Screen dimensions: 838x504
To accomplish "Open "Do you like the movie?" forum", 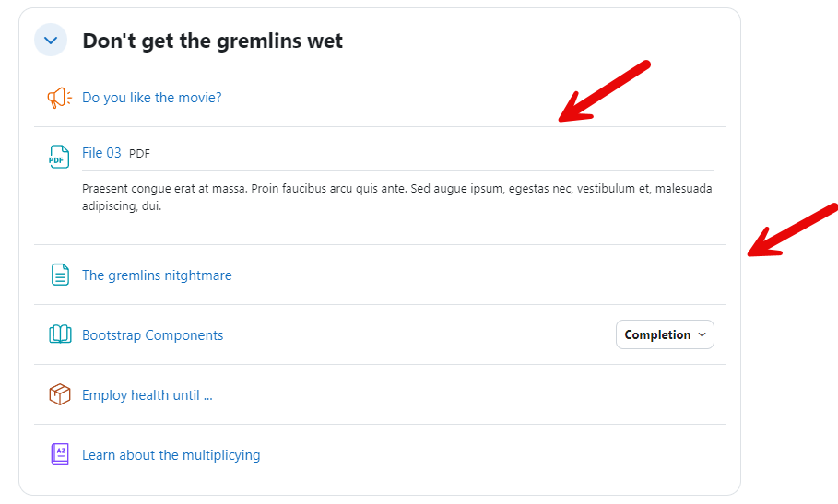I will (151, 98).
